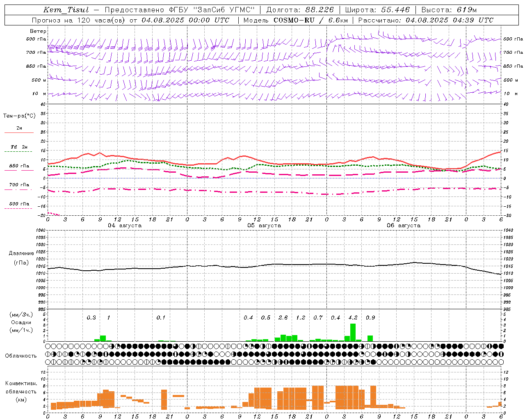Click the 'Ветер' wind panel label
The height and width of the screenshot is (420, 525).
pos(38,31)
